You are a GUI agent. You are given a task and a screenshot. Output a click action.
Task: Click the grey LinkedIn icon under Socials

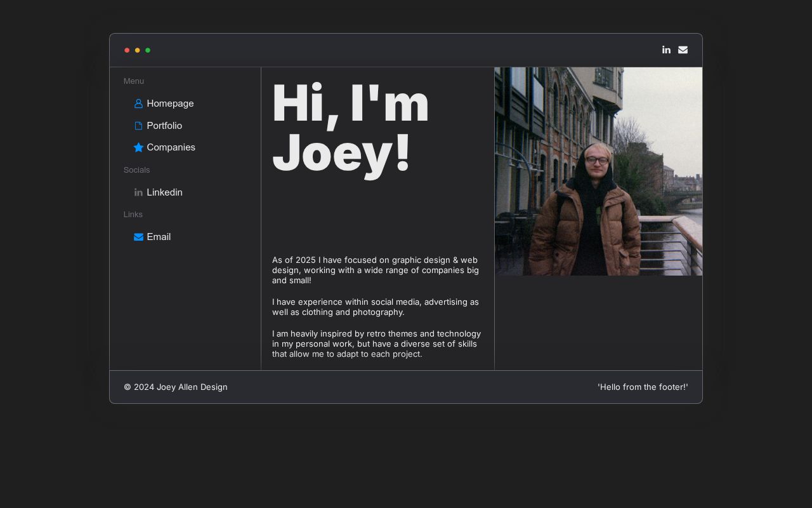point(139,192)
